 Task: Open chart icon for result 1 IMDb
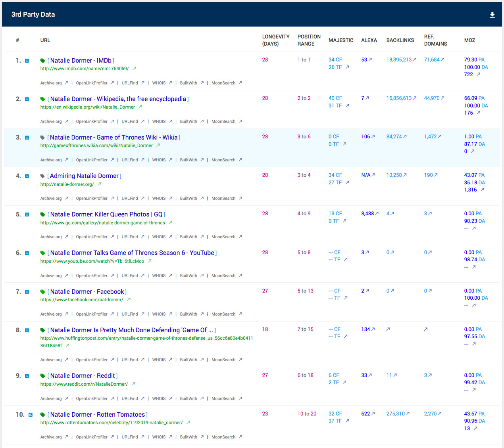pyautogui.click(x=27, y=61)
